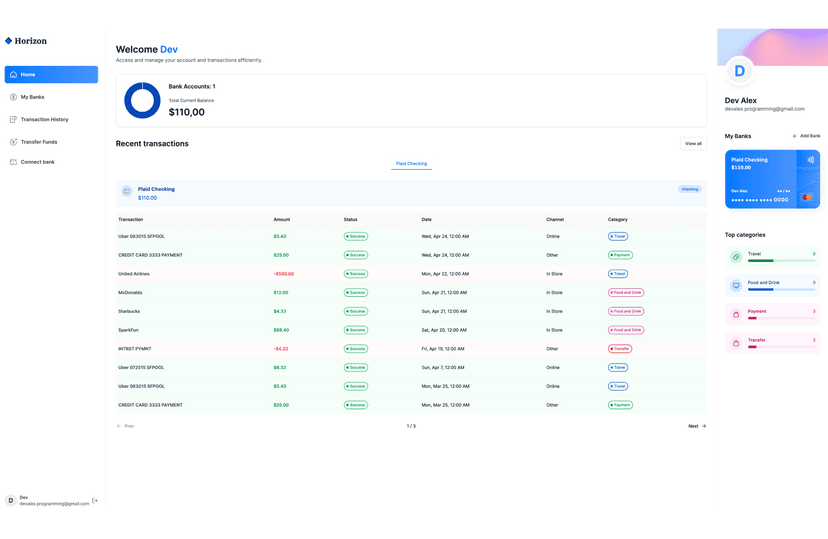
Task: Go to Transaction History page
Action: 44,119
